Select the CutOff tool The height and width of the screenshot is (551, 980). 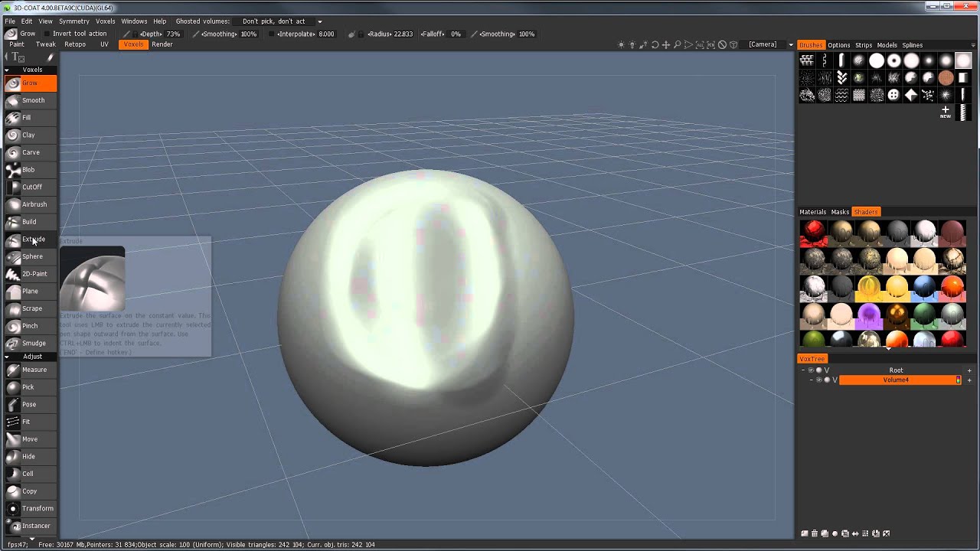pyautogui.click(x=29, y=187)
